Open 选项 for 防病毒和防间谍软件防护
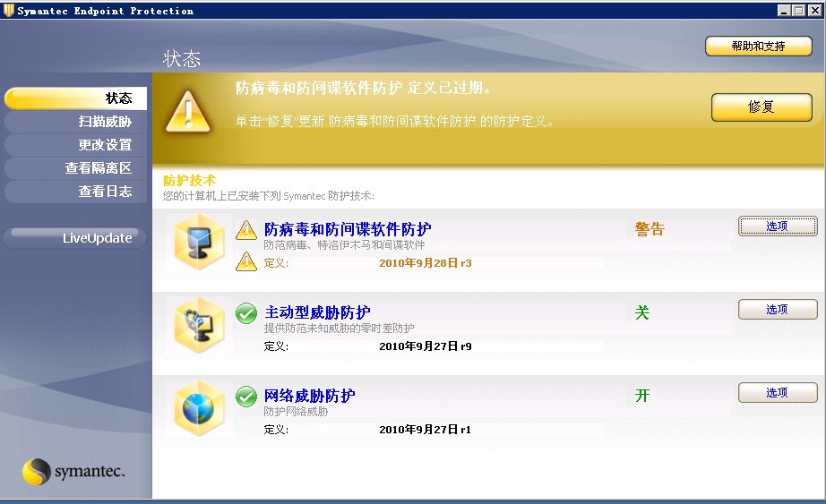The width and height of the screenshot is (826, 504). point(778,226)
